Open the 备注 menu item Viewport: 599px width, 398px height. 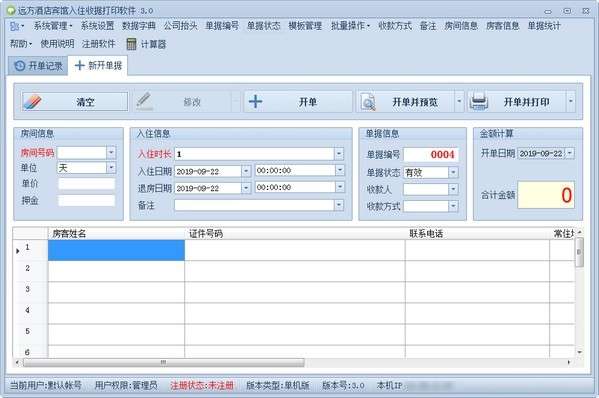tap(428, 26)
